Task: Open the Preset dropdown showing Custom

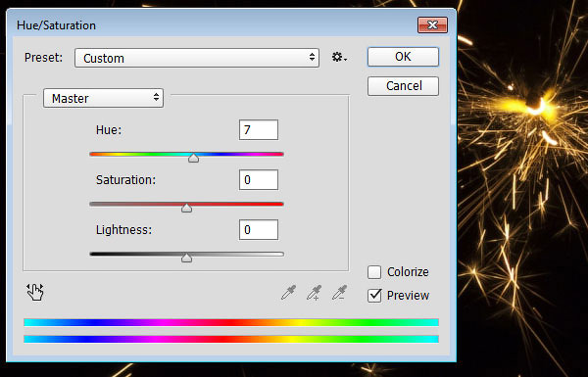Action: pos(197,58)
